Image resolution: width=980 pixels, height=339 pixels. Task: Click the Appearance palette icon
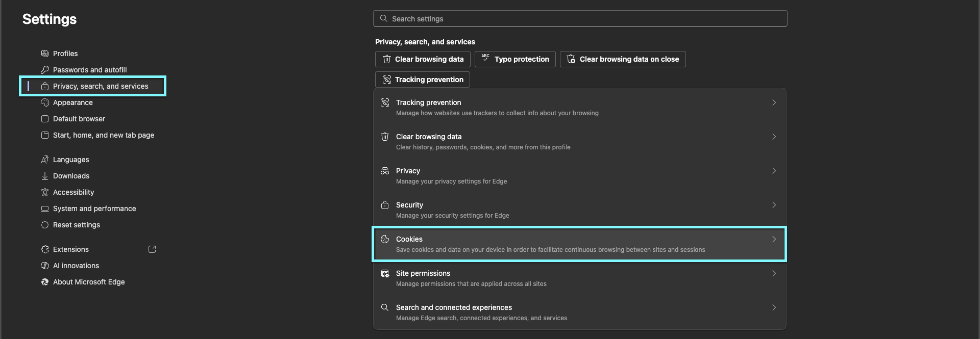click(45, 102)
